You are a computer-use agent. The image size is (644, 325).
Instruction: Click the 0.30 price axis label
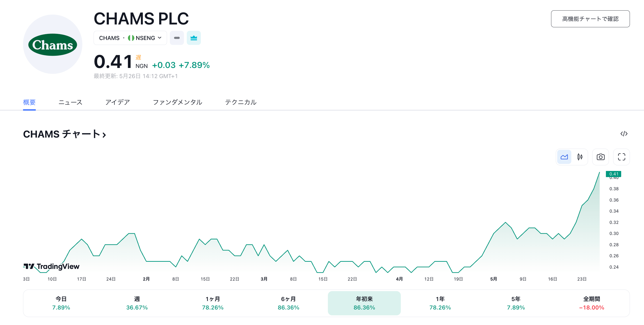pos(614,234)
